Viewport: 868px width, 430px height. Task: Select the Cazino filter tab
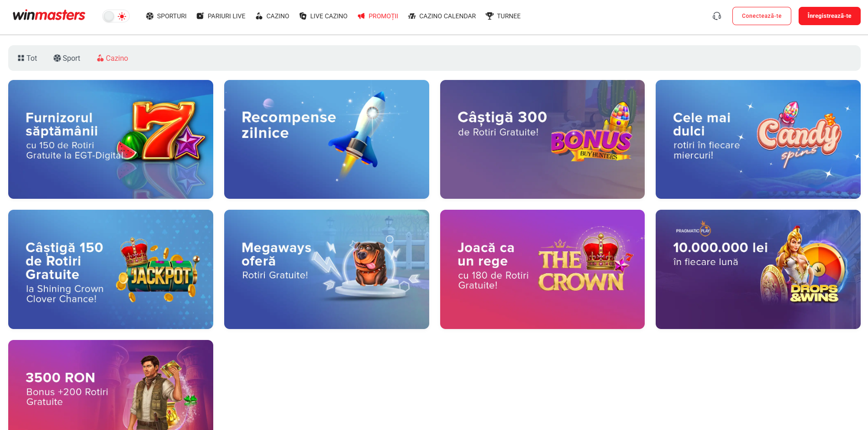(112, 58)
